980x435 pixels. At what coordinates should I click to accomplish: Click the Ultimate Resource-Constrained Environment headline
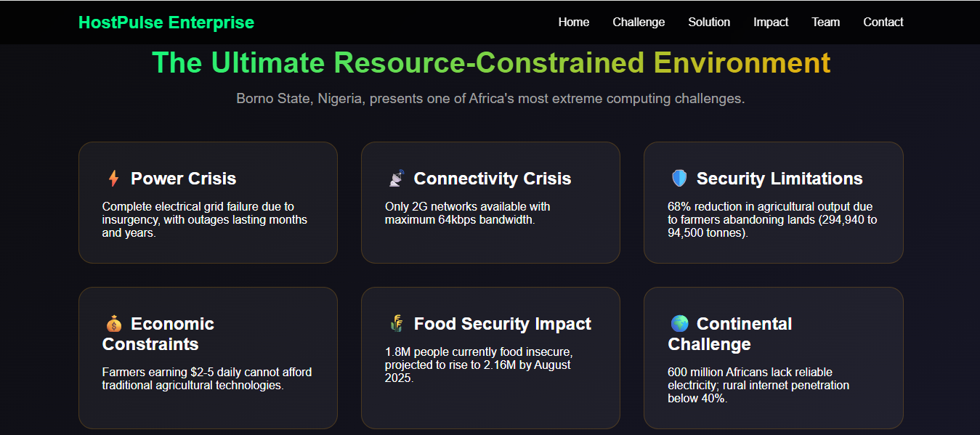(x=490, y=62)
